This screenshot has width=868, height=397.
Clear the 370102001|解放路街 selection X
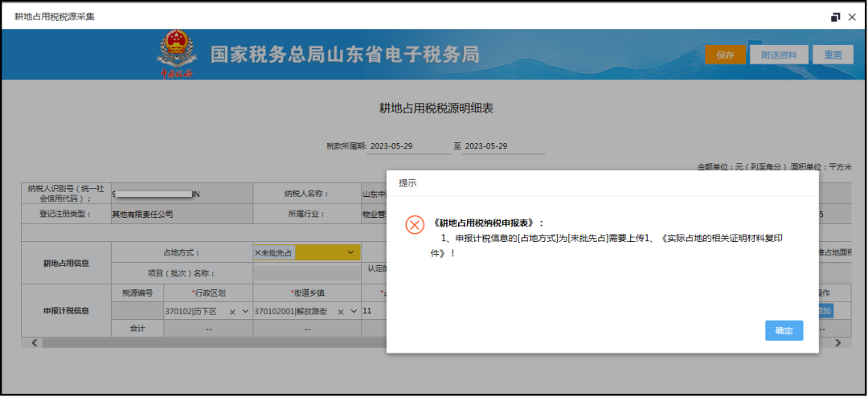(x=341, y=311)
